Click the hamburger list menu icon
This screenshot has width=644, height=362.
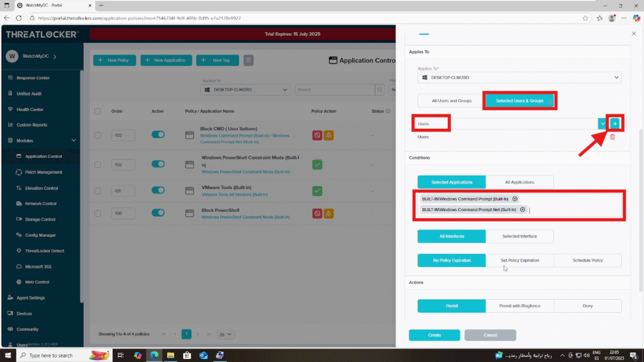[x=248, y=60]
